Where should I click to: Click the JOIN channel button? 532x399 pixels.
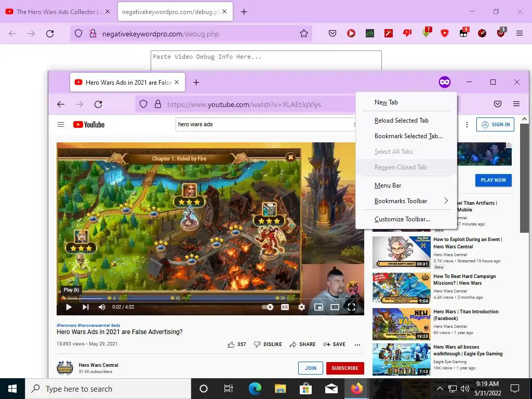[x=311, y=368]
